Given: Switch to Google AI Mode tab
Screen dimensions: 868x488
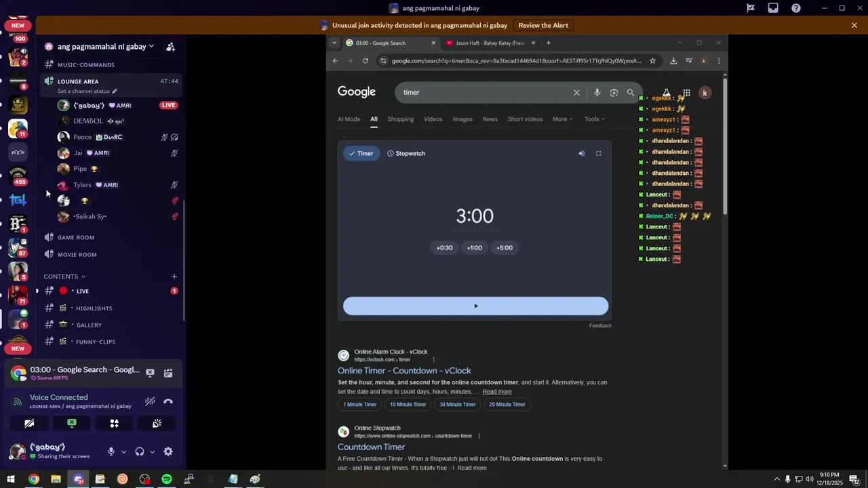Looking at the screenshot, I should tap(349, 119).
